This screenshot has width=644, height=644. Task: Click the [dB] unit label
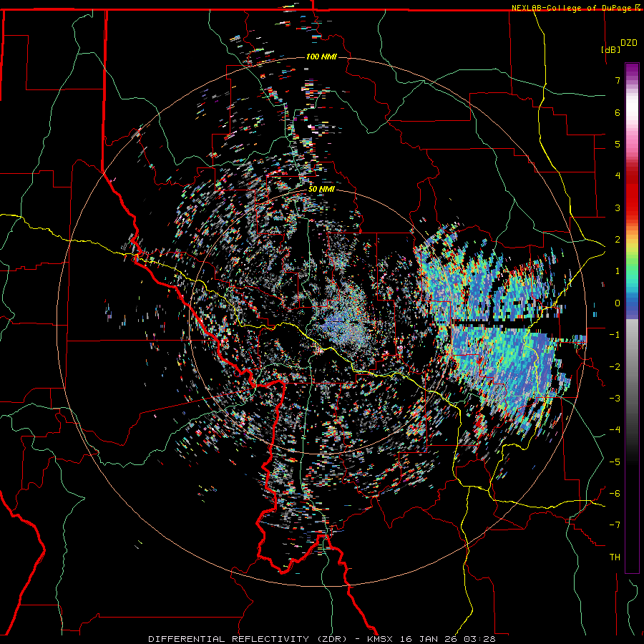click(x=610, y=49)
